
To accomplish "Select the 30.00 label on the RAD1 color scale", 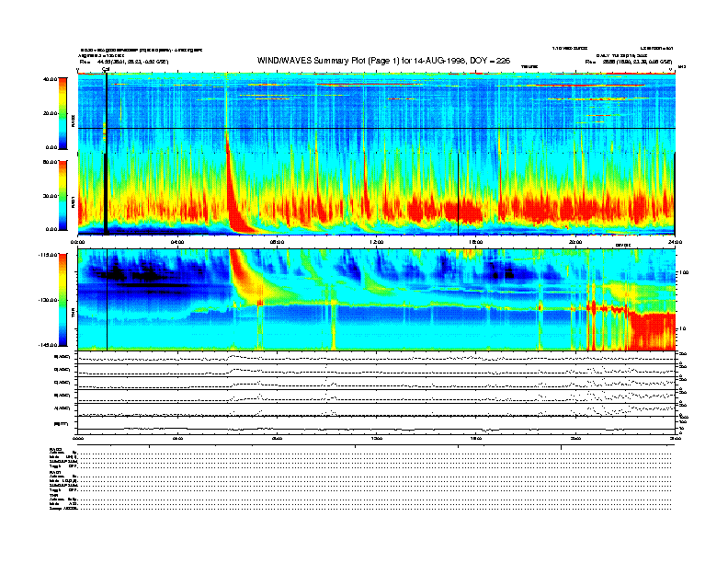I will (50, 196).
